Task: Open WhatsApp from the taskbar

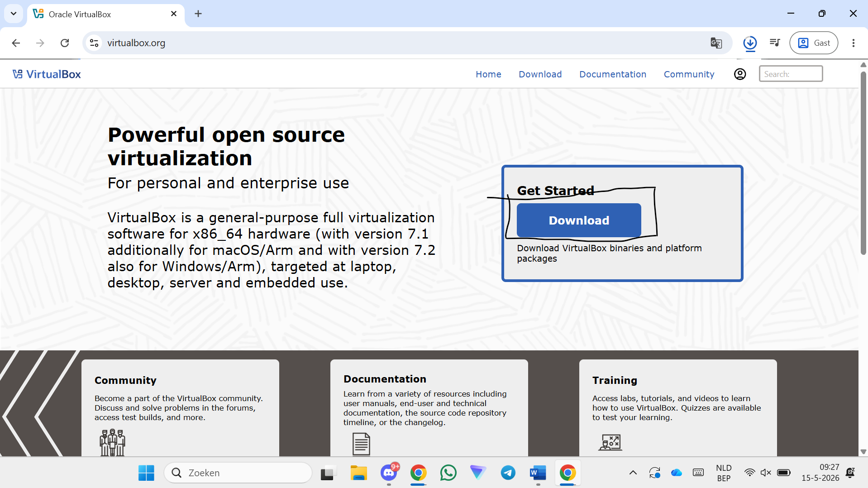Action: click(448, 473)
